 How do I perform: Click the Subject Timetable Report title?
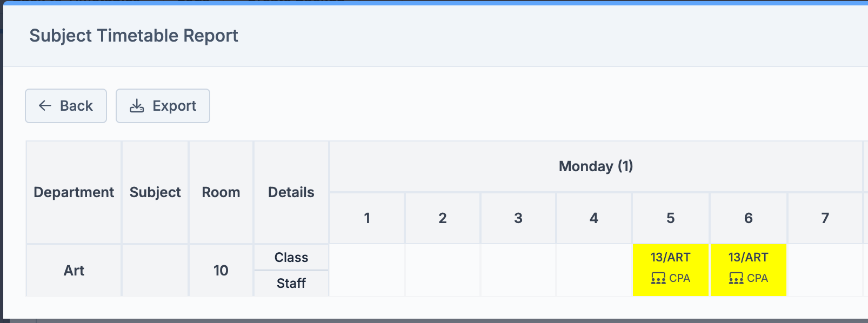[x=133, y=36]
